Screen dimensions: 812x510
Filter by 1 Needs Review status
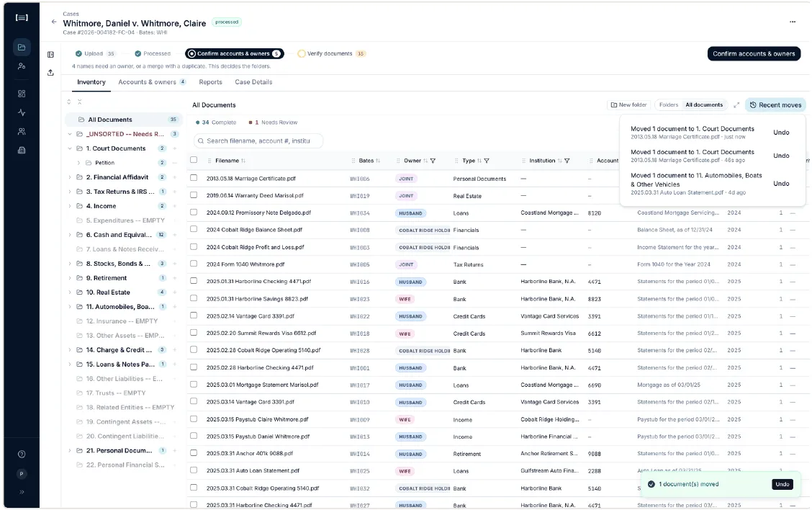pyautogui.click(x=273, y=123)
